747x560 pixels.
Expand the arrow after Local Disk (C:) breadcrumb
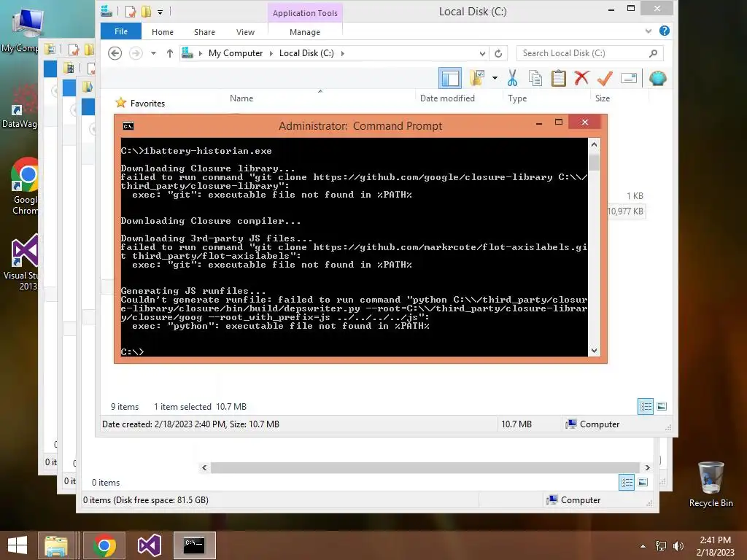(343, 53)
